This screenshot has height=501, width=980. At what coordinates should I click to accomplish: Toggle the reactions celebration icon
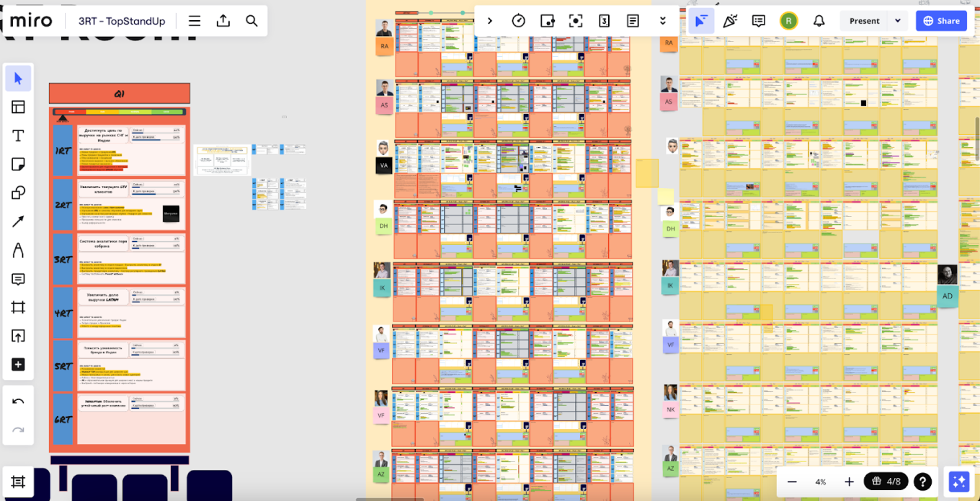[x=730, y=21]
